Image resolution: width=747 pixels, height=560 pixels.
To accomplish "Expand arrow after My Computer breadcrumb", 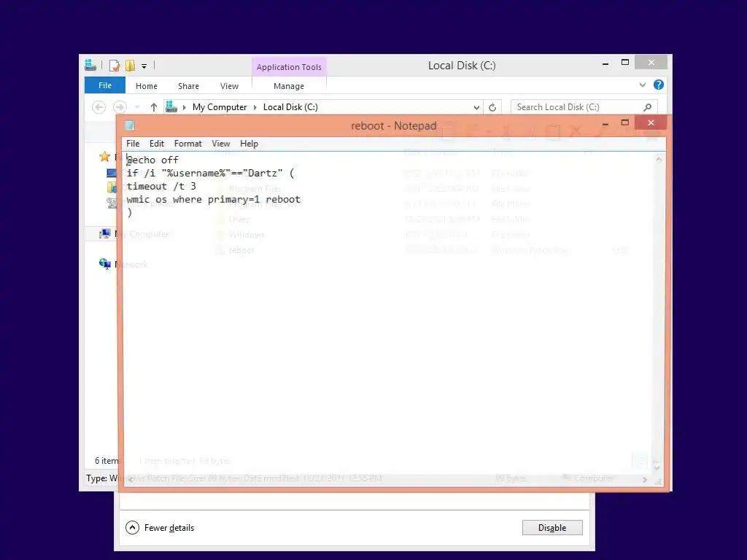I will pyautogui.click(x=255, y=107).
